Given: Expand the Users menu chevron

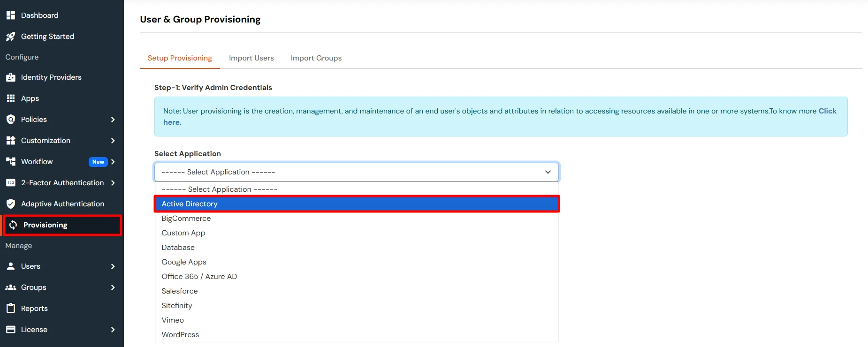Looking at the screenshot, I should pos(113,266).
